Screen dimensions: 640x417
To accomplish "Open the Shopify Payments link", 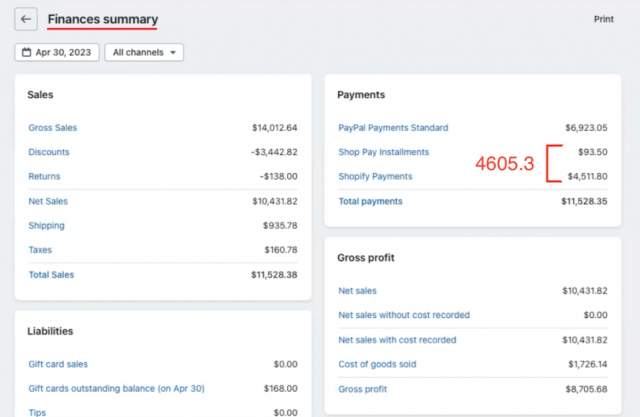I will click(x=375, y=177).
